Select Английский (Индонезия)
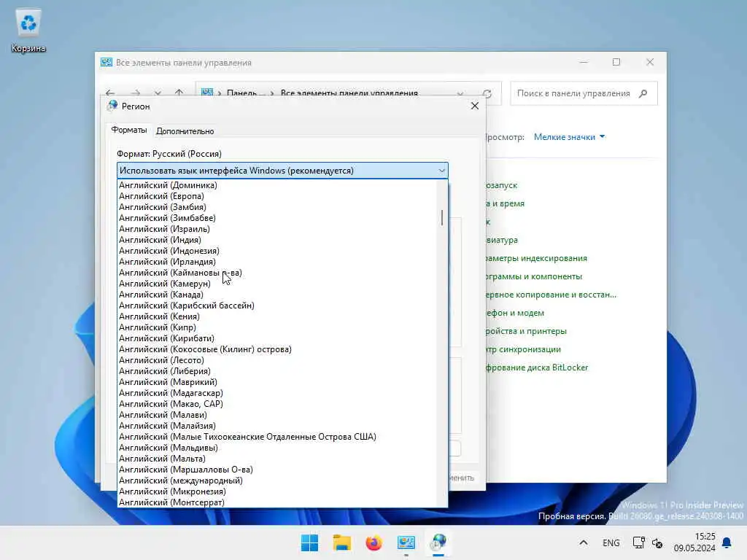Image resolution: width=747 pixels, height=560 pixels. click(x=276, y=251)
